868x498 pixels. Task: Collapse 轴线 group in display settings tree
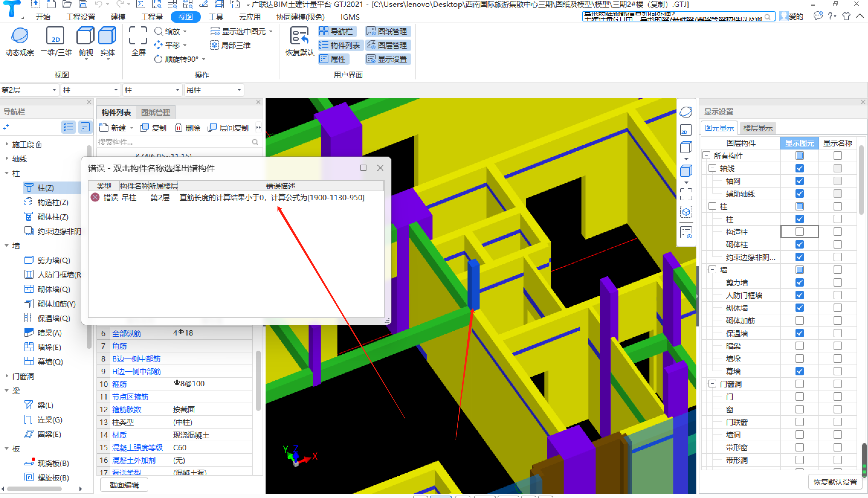[x=712, y=168]
